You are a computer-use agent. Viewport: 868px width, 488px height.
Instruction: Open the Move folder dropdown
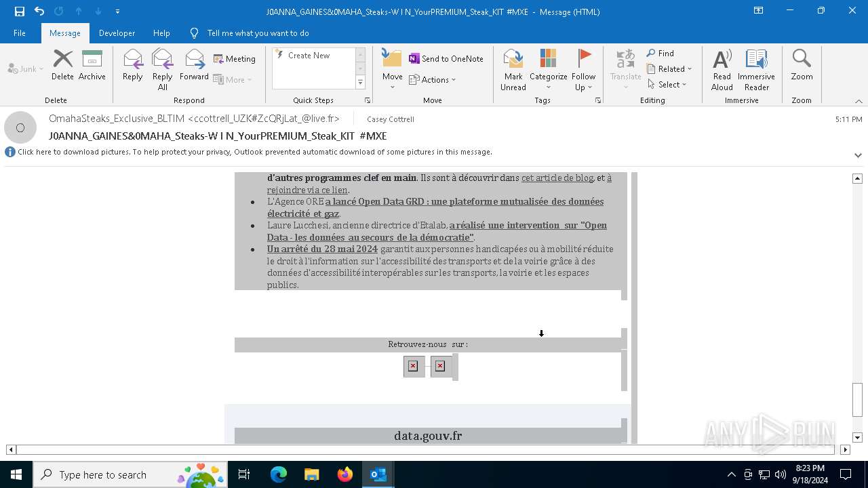[x=392, y=69]
